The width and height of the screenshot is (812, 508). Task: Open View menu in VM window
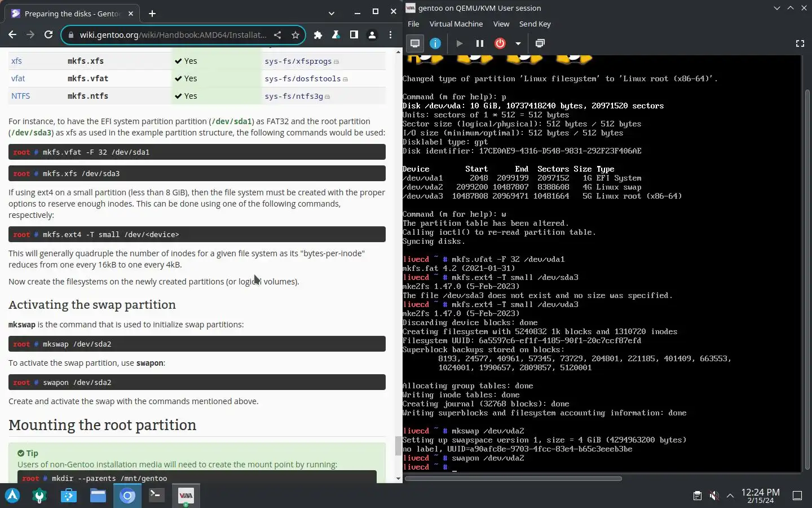point(501,24)
